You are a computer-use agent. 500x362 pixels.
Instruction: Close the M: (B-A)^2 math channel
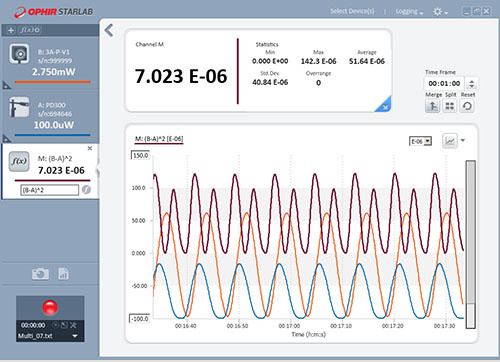coord(90,148)
